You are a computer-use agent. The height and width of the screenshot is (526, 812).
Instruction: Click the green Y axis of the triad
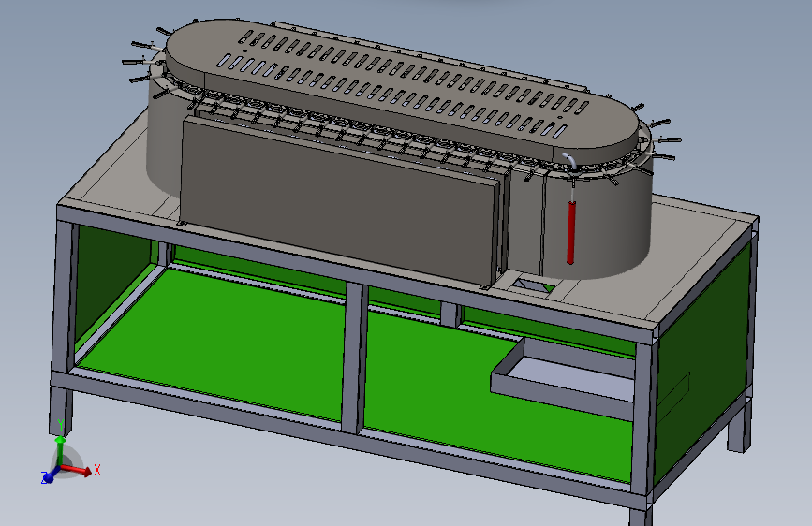coord(61,449)
